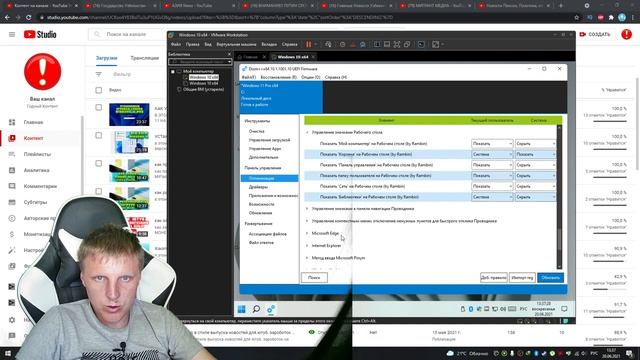
Task: Open VMware Правка menu
Action: click(192, 44)
